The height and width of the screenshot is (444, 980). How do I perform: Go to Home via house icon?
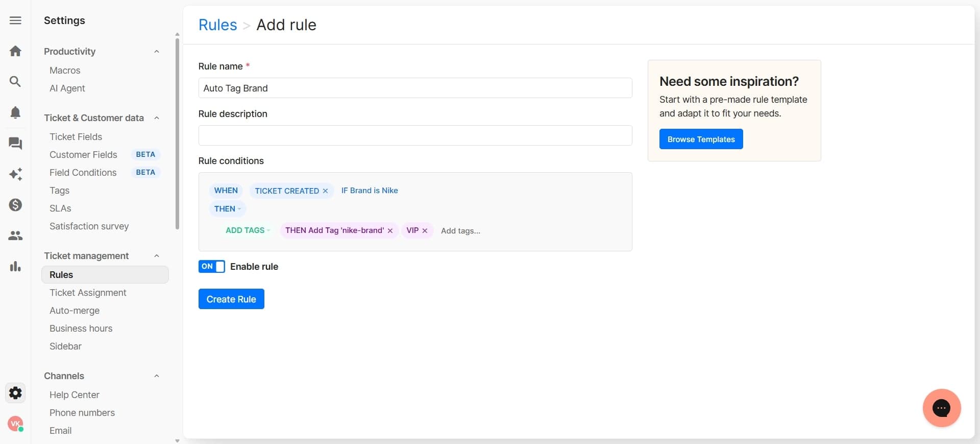(15, 51)
